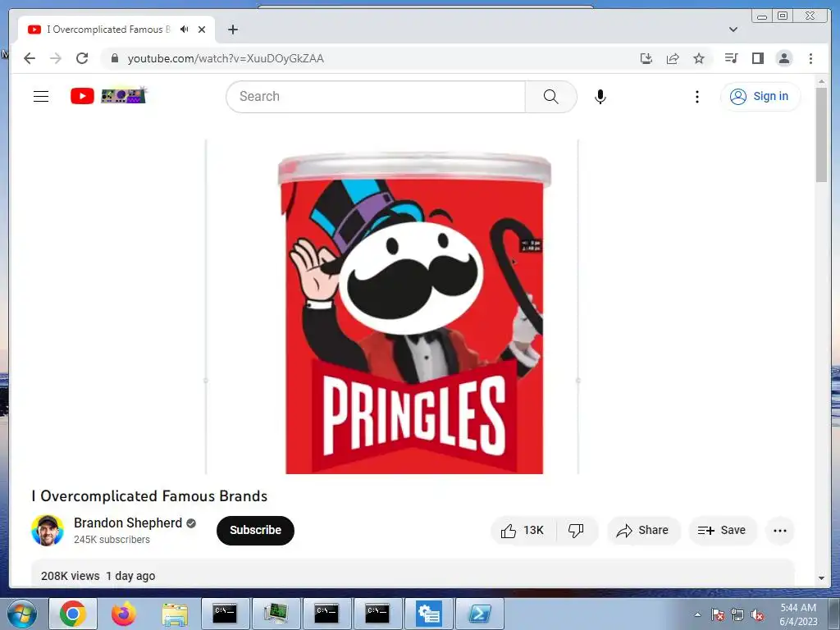Go to YouTube home via the logo

[x=83, y=97]
